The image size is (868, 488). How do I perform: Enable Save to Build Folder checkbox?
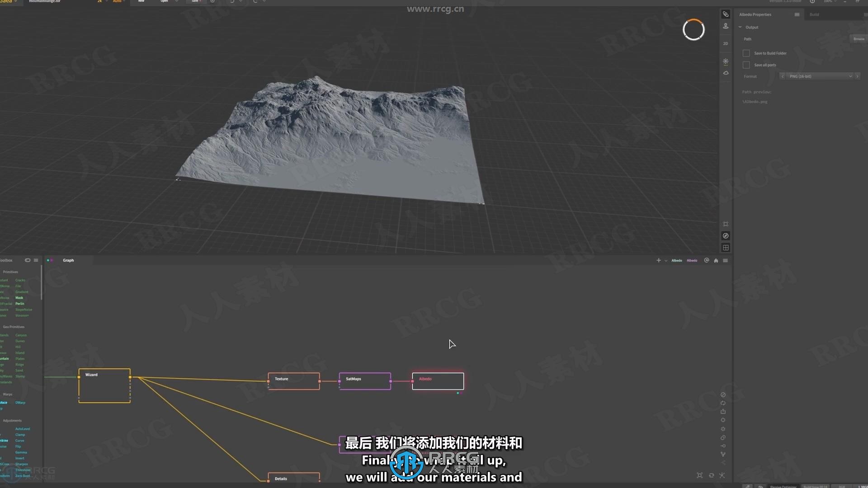(746, 53)
